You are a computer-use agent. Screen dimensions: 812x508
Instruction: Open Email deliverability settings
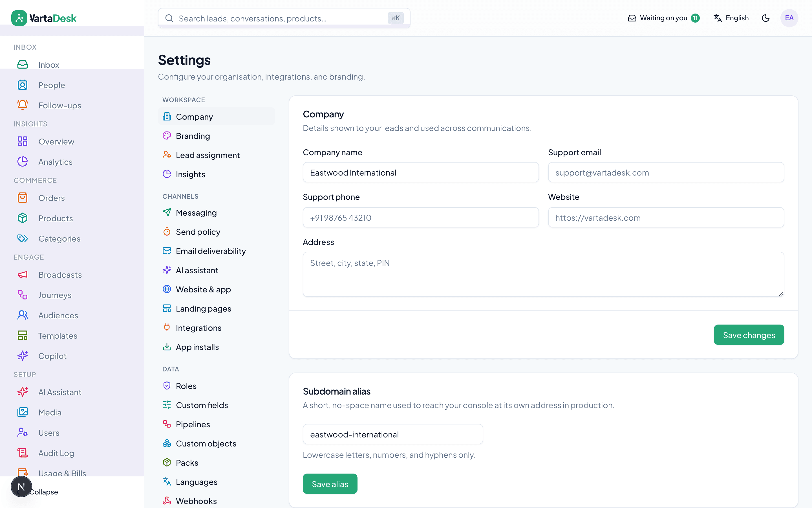(217, 251)
